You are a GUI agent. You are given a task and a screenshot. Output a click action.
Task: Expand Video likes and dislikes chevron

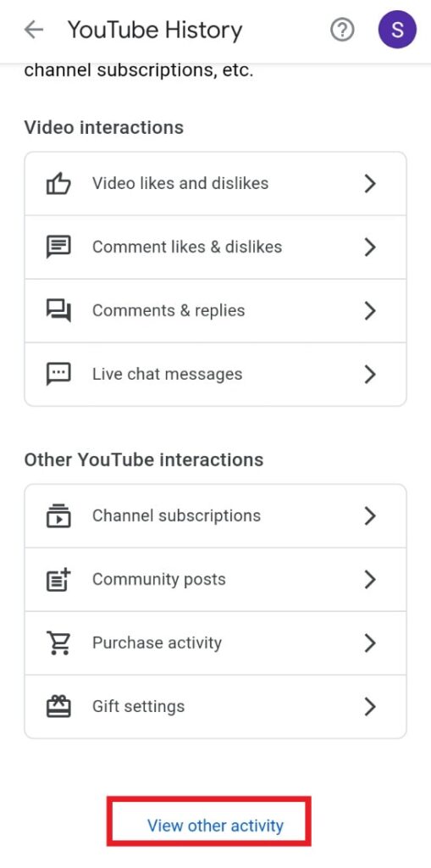[x=370, y=183]
